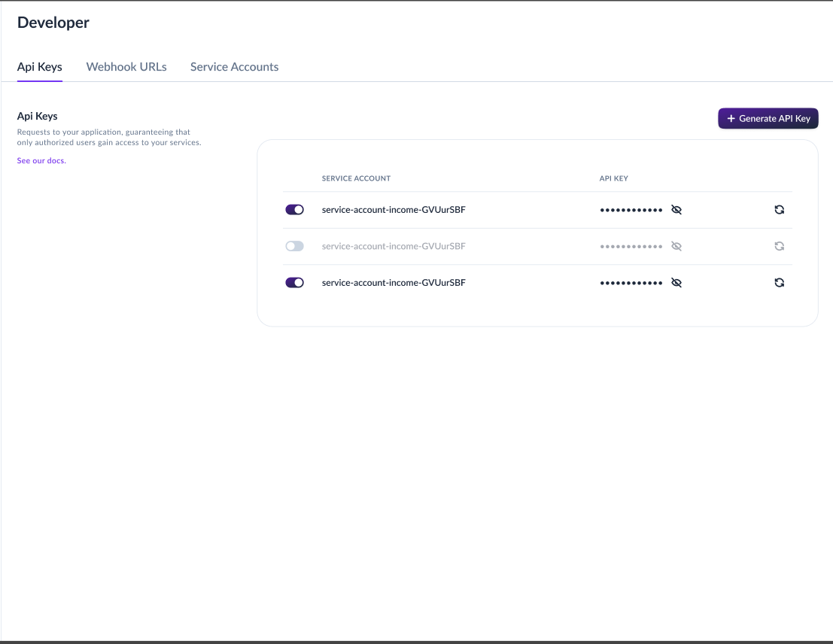Reveal the first row's hidden API key
The image size is (833, 644).
point(676,209)
